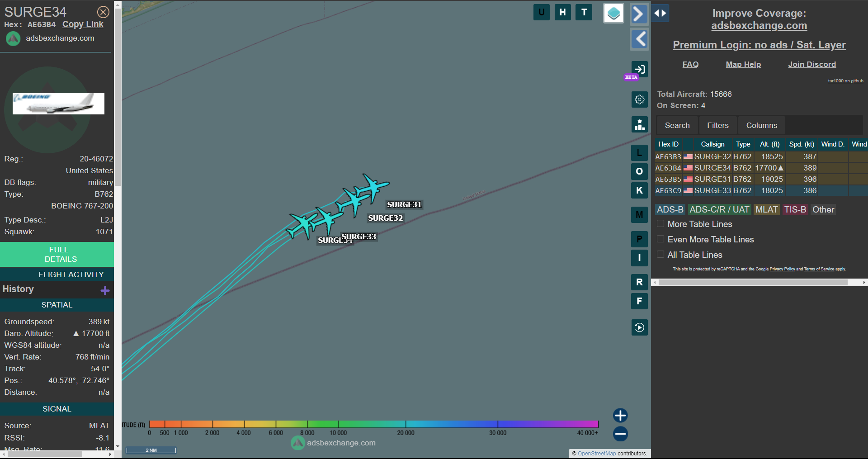The image size is (868, 459).
Task: Sort table by Spd. (kt) column
Action: [x=802, y=144]
